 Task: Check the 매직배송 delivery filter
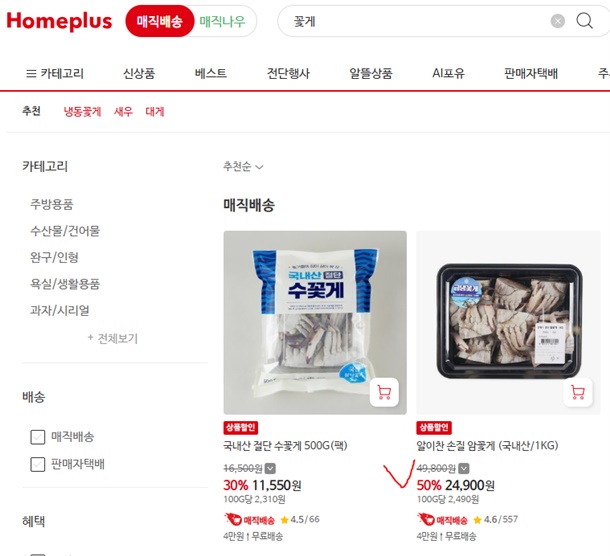tap(38, 437)
